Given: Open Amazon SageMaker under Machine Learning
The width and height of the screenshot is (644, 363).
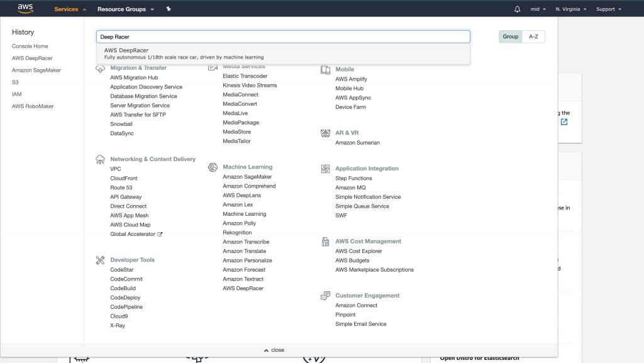Looking at the screenshot, I should pyautogui.click(x=247, y=177).
